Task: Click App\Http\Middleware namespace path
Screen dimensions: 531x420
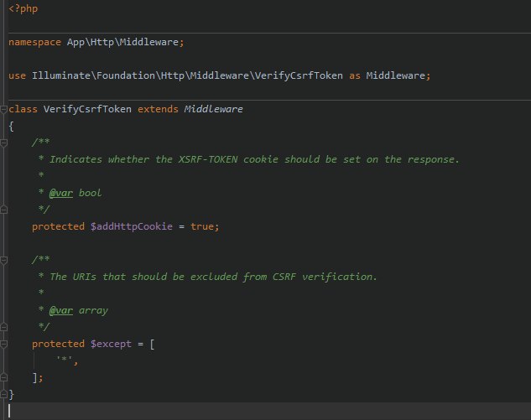Action: point(122,42)
